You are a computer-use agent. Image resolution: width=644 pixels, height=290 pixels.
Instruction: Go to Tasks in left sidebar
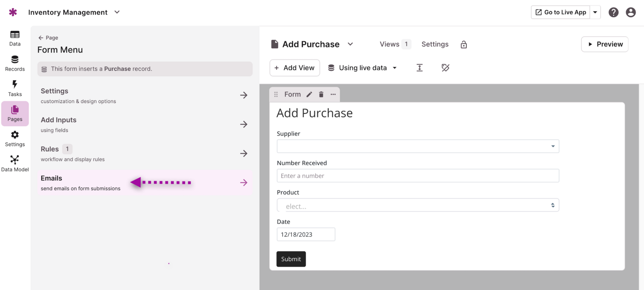[x=15, y=88]
